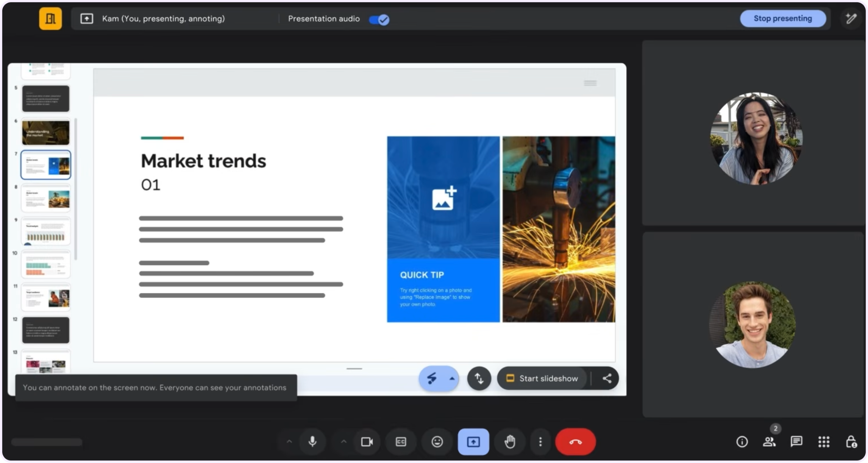Open the annotation tools arrow menu

coord(452,378)
